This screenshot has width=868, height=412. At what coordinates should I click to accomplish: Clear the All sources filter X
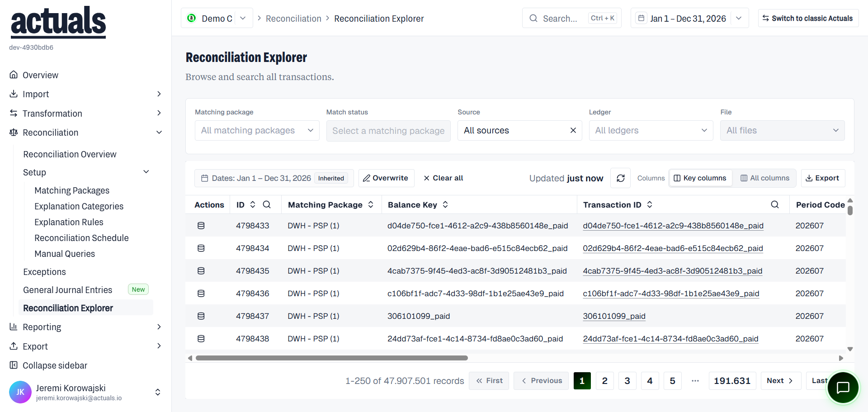[573, 130]
